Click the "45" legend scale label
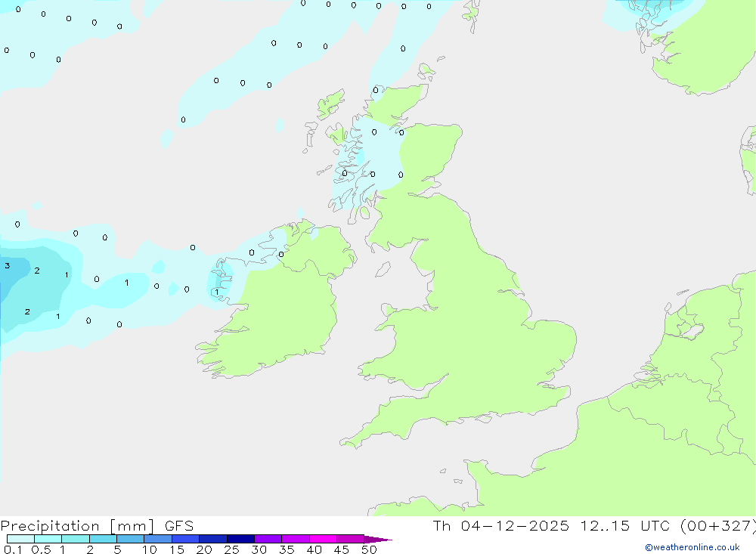Image resolution: width=756 pixels, height=554 pixels. [342, 549]
